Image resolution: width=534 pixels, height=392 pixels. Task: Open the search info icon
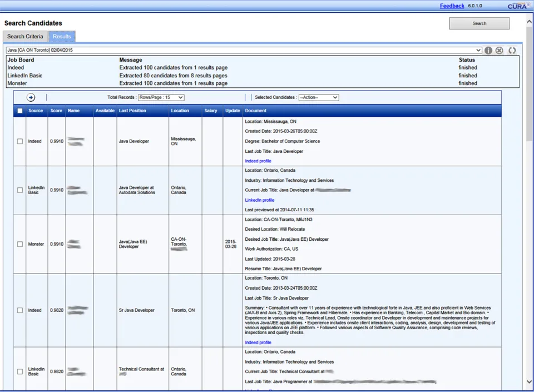point(488,51)
